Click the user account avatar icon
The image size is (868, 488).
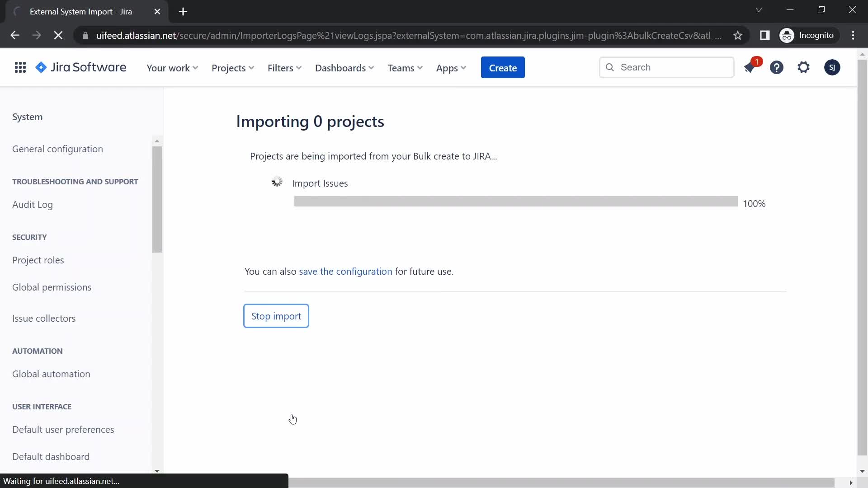[833, 67]
